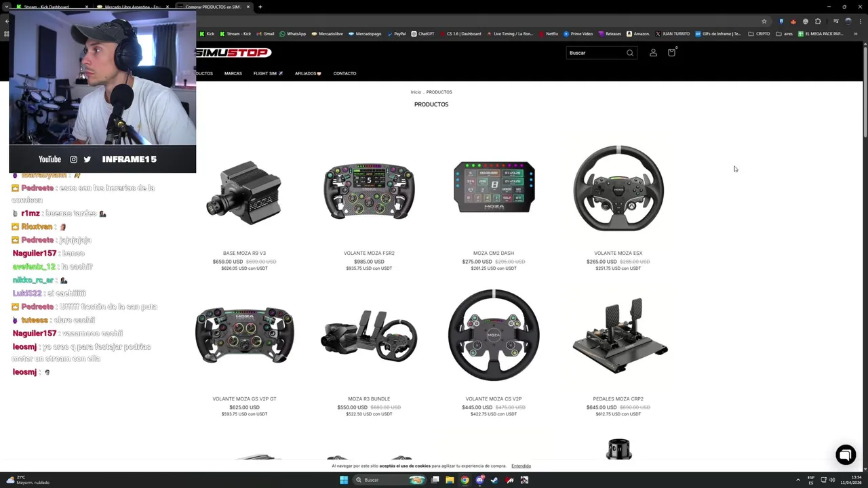Screen dimensions: 868x488
Task: Open the WhatsApp bookmark
Action: [292, 34]
